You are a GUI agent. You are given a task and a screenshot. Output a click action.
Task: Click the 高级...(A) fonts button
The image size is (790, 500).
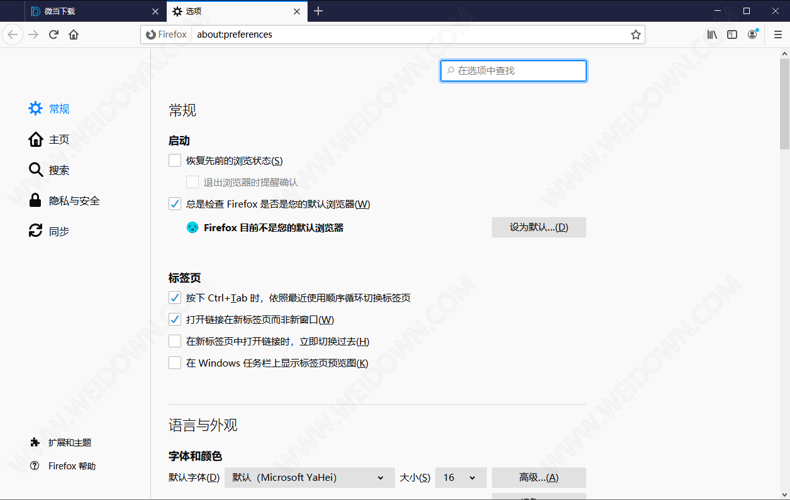pyautogui.click(x=539, y=477)
